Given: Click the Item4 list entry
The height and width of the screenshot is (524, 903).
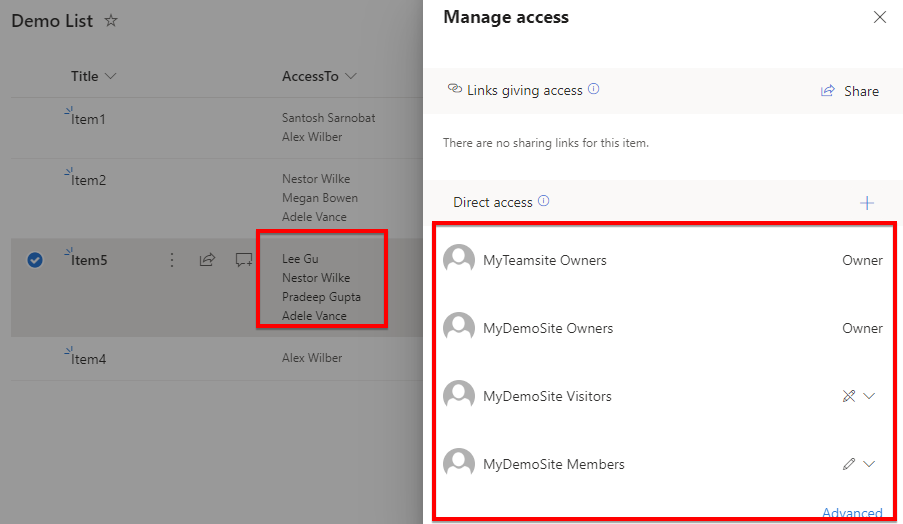Looking at the screenshot, I should (x=88, y=359).
